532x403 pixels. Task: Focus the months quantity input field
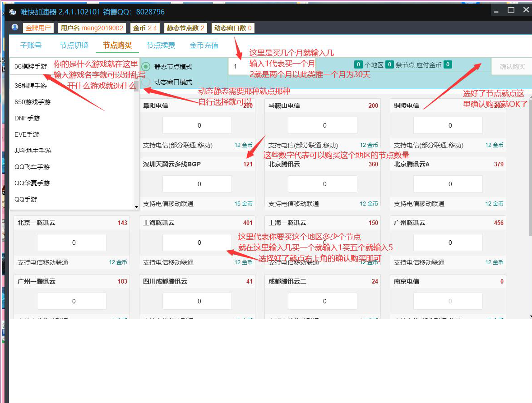click(272, 66)
